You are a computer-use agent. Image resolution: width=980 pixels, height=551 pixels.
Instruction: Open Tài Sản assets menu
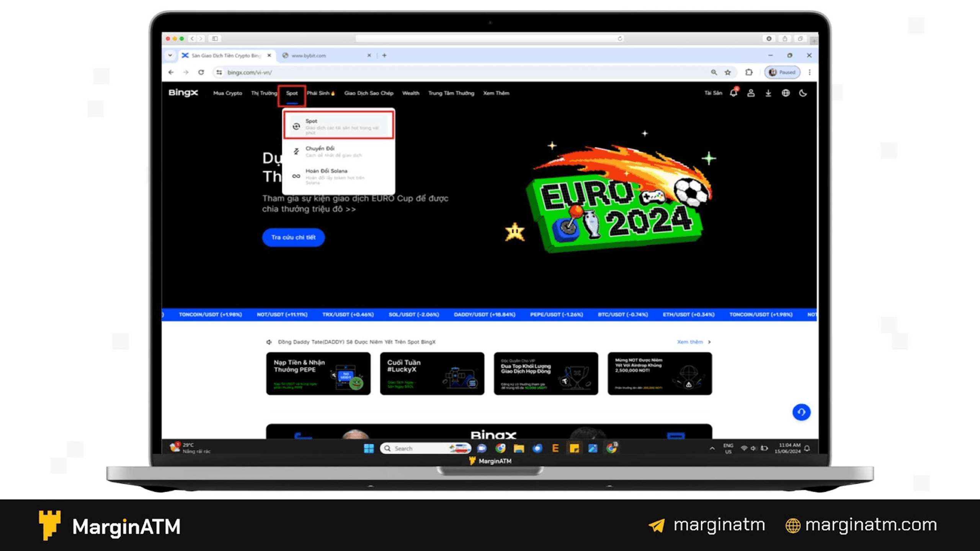(x=713, y=93)
